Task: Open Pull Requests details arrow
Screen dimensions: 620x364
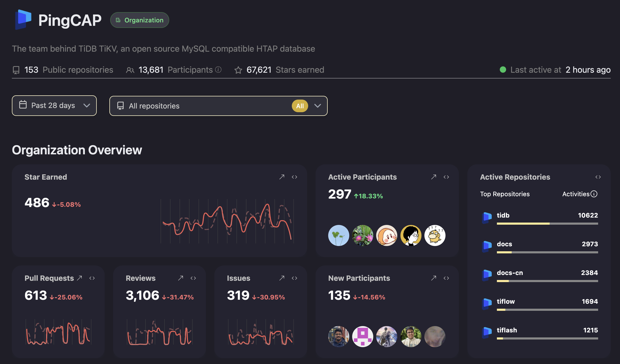Action: [x=79, y=278]
